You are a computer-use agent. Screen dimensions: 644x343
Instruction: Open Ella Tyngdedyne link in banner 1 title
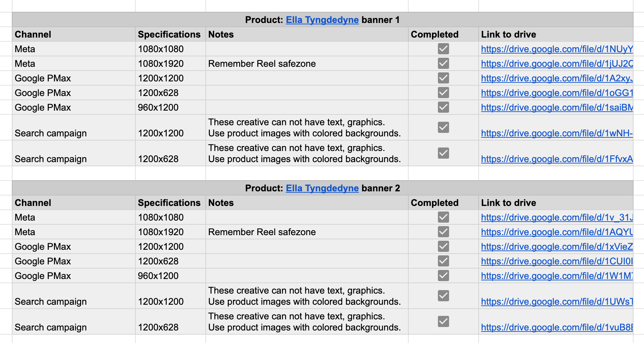click(x=322, y=20)
